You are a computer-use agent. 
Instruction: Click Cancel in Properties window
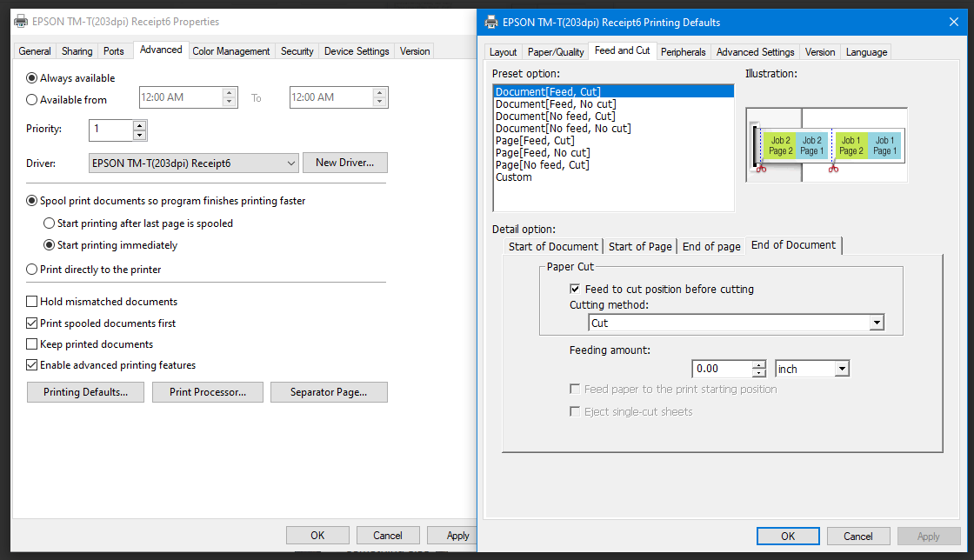coord(388,535)
